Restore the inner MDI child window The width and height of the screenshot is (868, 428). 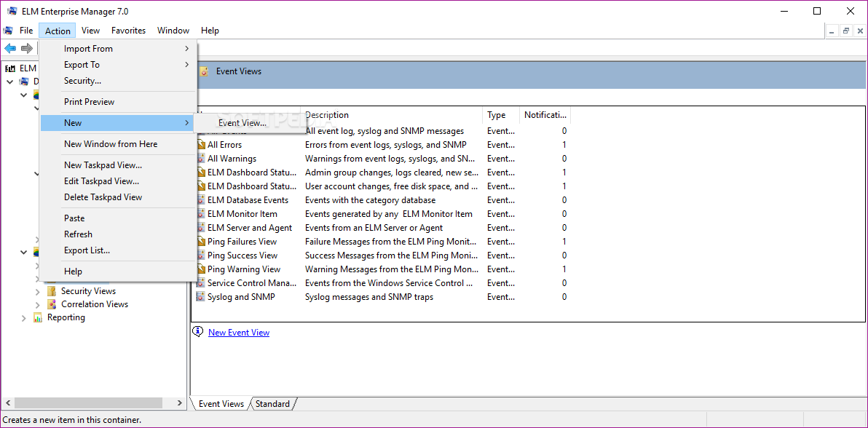point(846,31)
